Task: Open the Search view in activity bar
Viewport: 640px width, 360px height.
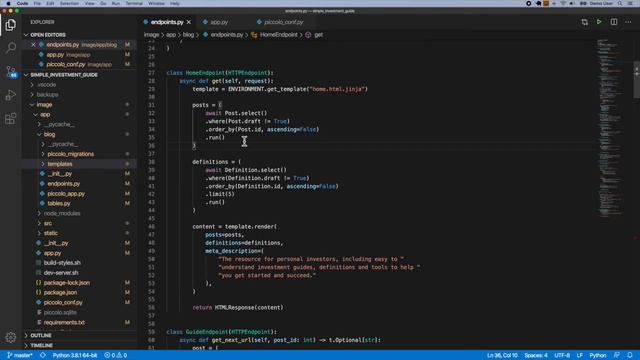Action: pos(11,48)
